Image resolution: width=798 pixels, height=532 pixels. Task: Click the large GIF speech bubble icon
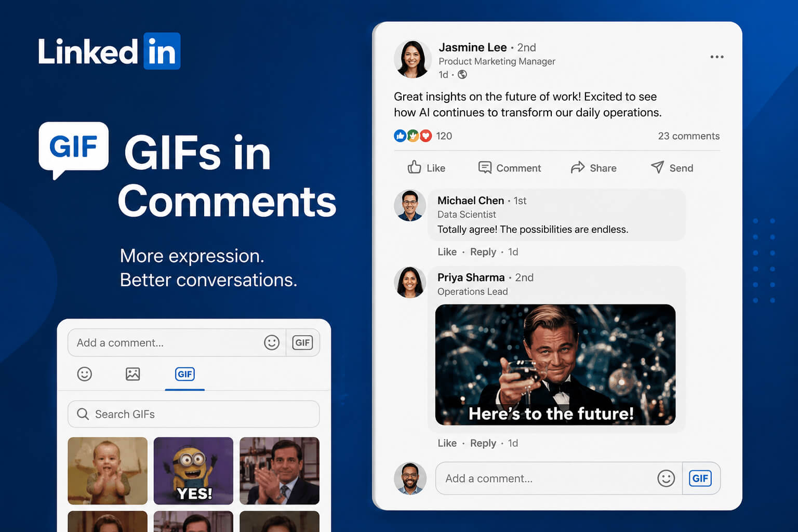pyautogui.click(x=73, y=150)
